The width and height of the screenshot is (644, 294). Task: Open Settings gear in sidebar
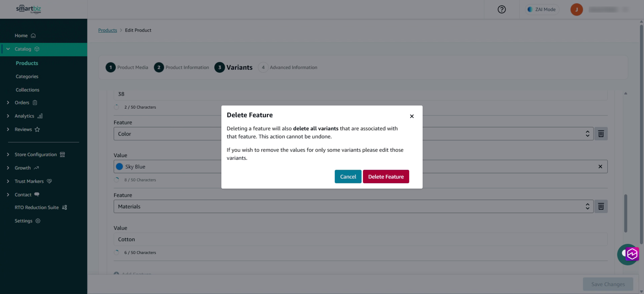(x=27, y=221)
